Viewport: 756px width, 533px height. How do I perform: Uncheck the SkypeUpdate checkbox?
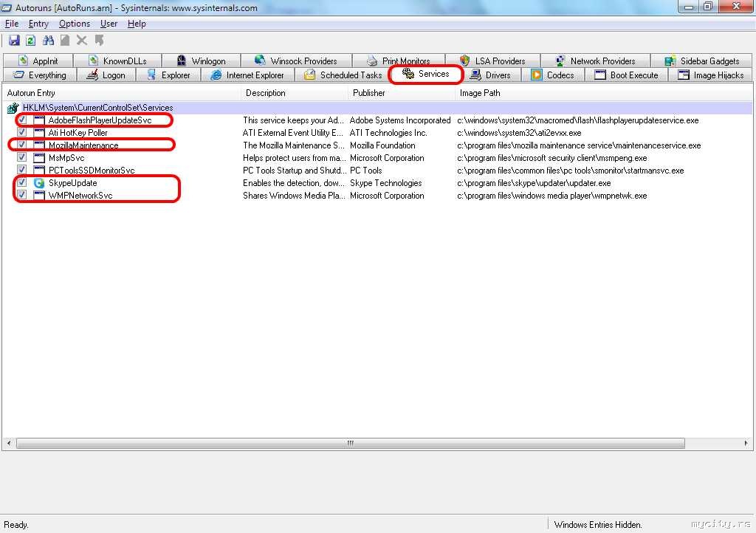(21, 182)
